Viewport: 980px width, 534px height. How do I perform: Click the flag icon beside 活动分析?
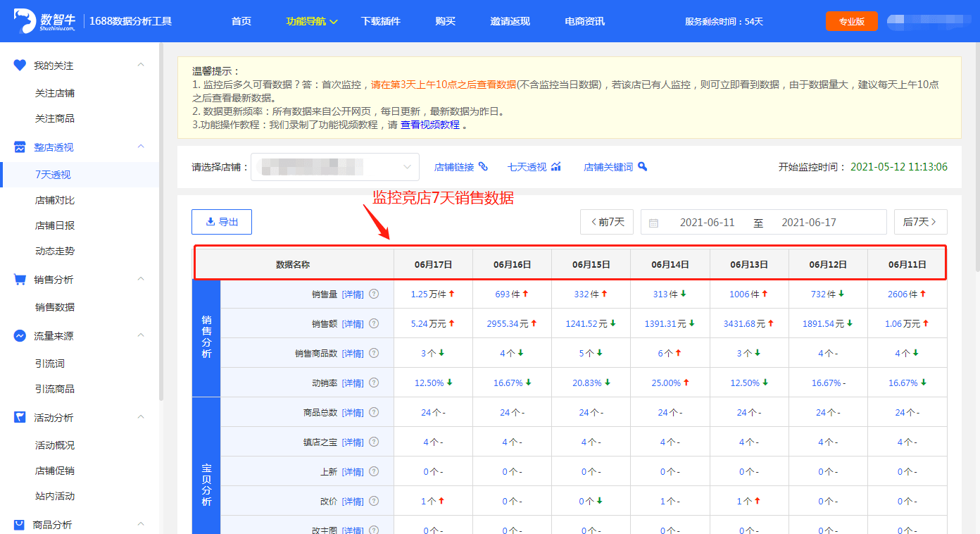pyautogui.click(x=20, y=418)
